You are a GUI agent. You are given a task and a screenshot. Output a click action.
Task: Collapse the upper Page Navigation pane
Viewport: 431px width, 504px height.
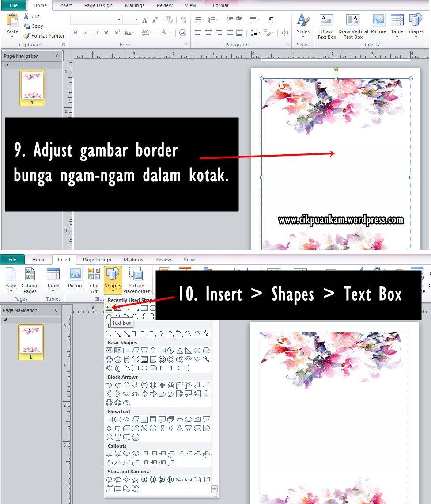(57, 56)
